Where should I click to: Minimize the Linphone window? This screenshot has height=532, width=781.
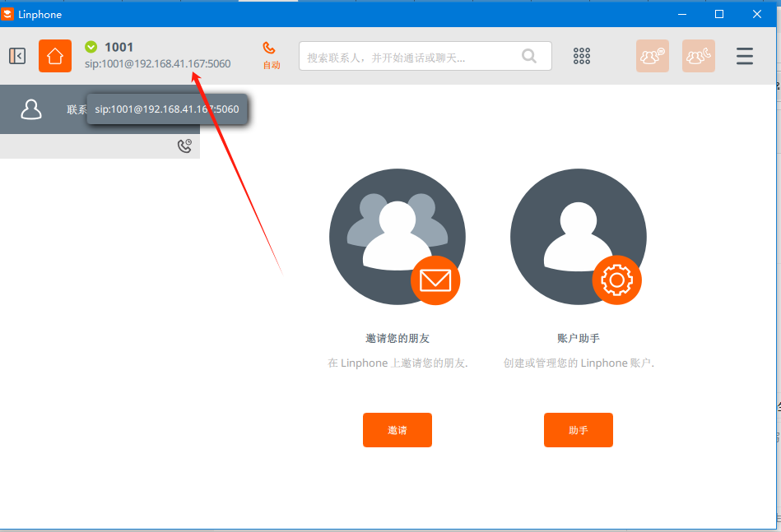[682, 14]
